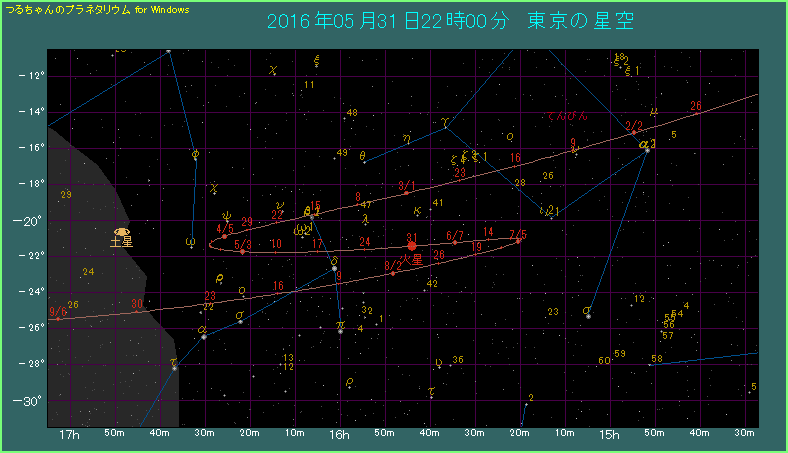Select the 9/6 marker at the left edge
Viewport: 788px width, 453px height.
pos(57,313)
